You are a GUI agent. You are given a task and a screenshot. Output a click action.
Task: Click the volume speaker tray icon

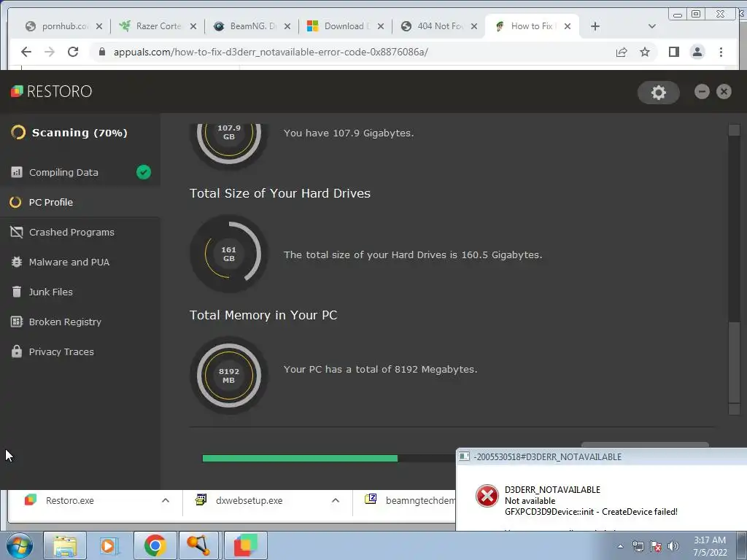pyautogui.click(x=673, y=546)
